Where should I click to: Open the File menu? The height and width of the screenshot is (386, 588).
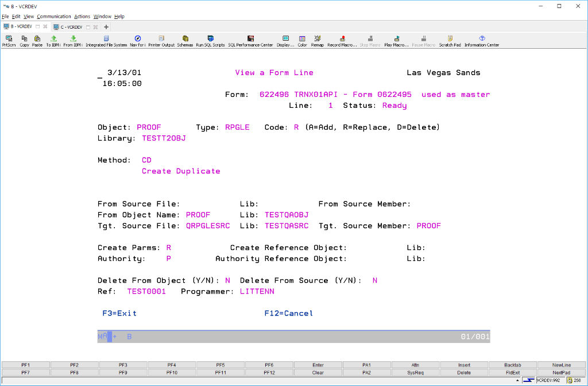(5, 17)
